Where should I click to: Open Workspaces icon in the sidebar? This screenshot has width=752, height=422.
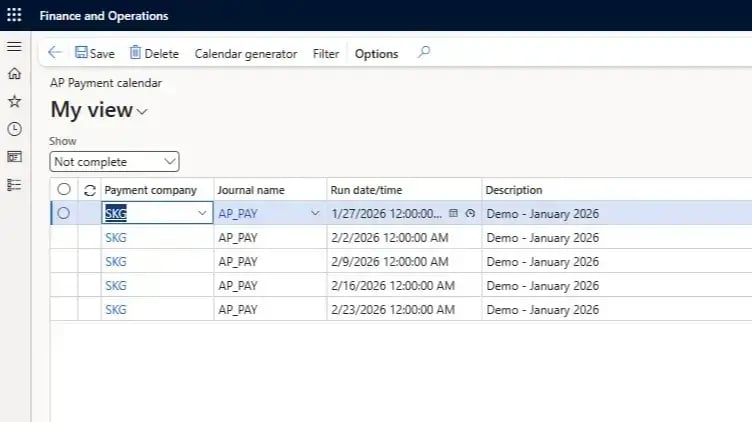(x=14, y=157)
